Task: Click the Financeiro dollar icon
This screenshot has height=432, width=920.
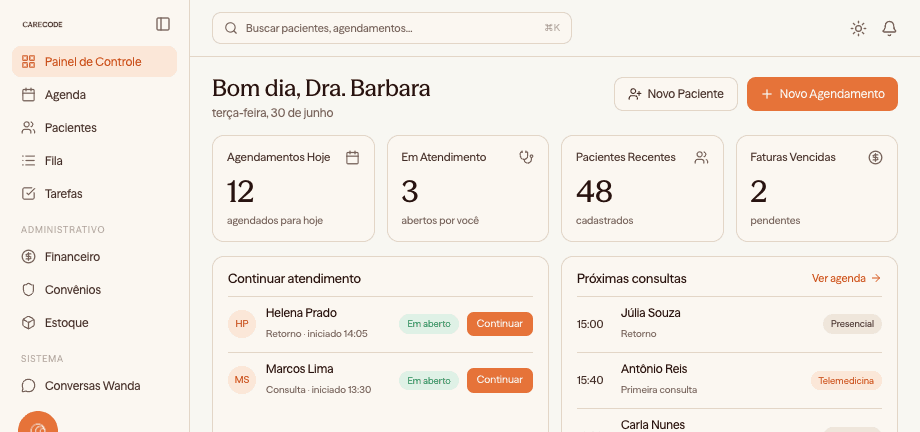Action: 28,256
